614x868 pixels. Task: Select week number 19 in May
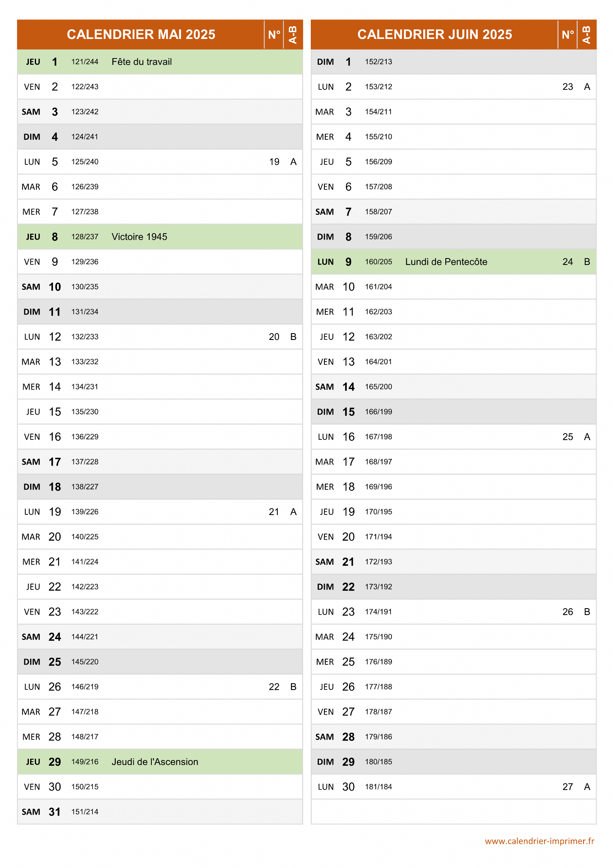[274, 162]
